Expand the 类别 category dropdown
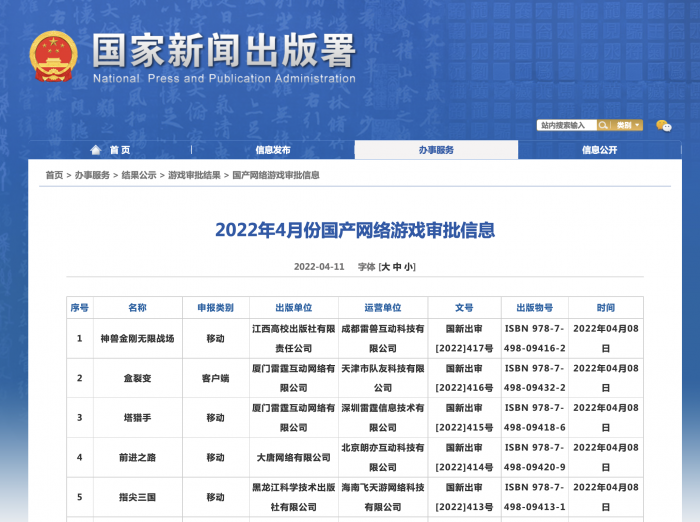Image resolution: width=700 pixels, height=522 pixels. 628,125
